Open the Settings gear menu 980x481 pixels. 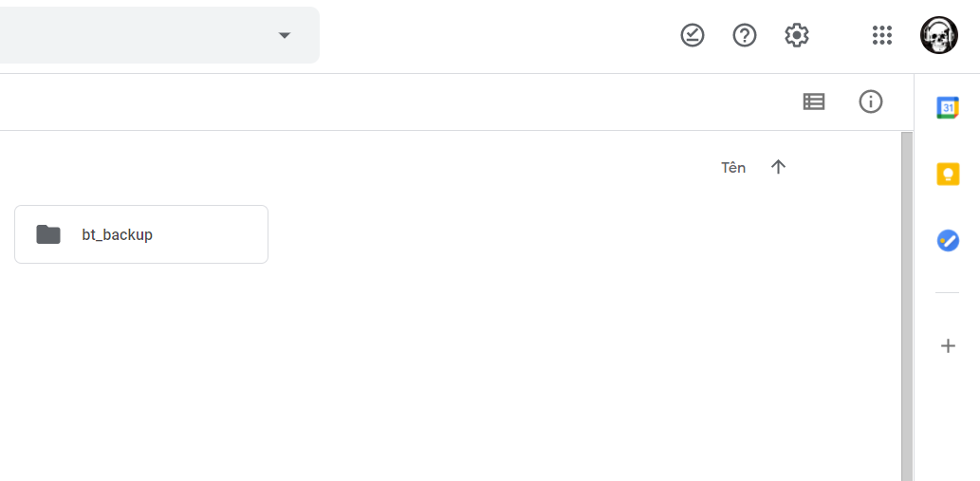tap(797, 35)
